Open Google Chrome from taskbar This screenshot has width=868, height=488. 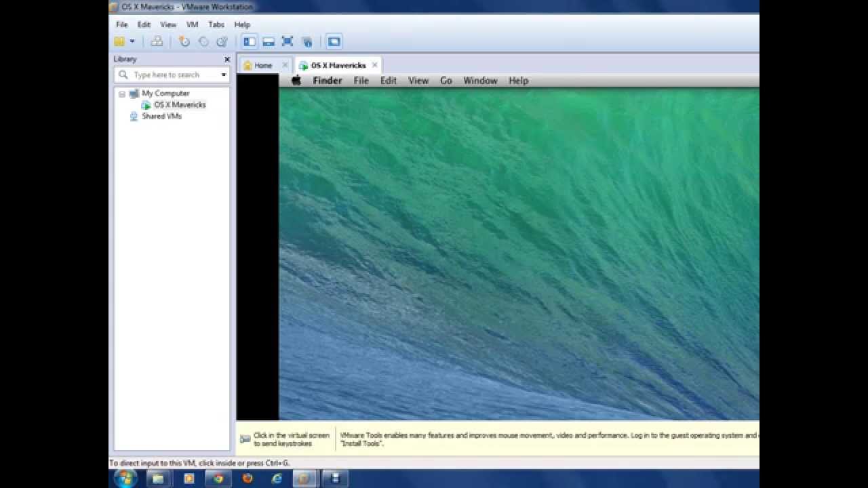(218, 479)
